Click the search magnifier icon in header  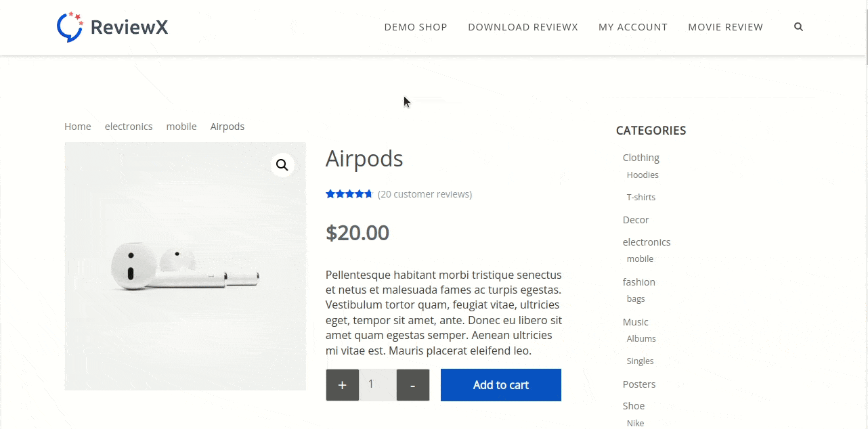pyautogui.click(x=798, y=27)
